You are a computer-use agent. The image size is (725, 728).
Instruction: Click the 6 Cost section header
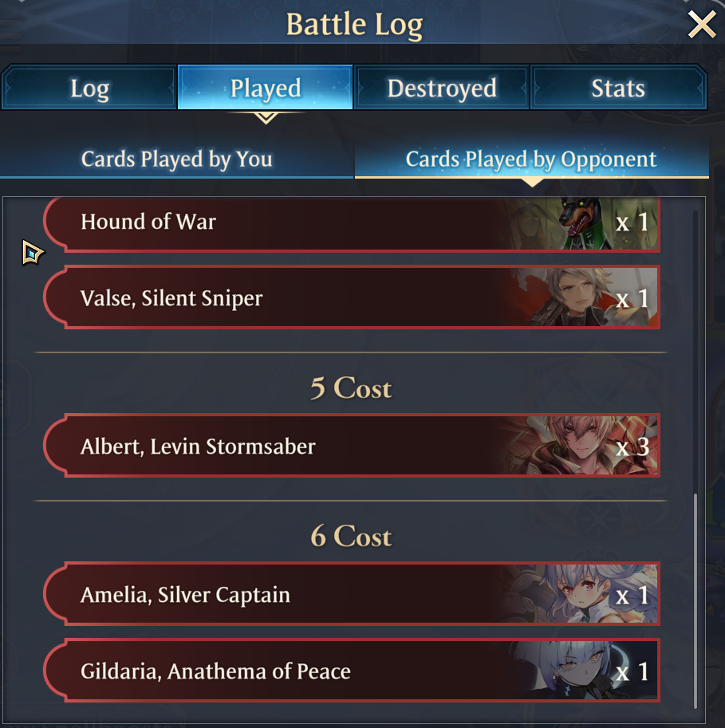(x=351, y=536)
